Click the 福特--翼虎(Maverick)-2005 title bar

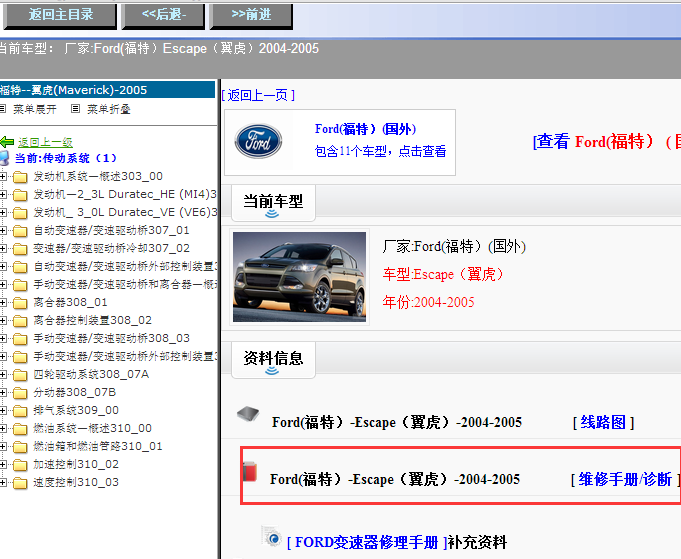[x=107, y=89]
